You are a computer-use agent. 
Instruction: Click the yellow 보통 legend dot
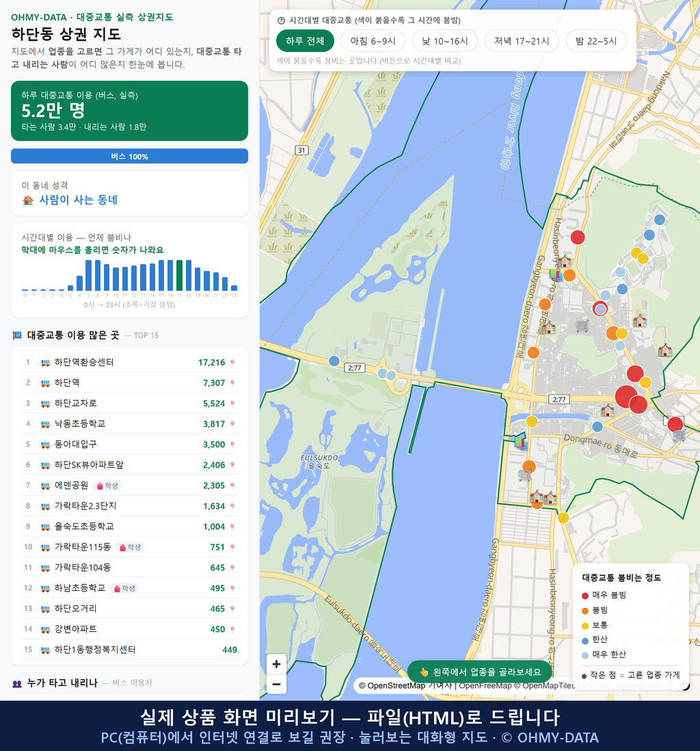(x=584, y=626)
